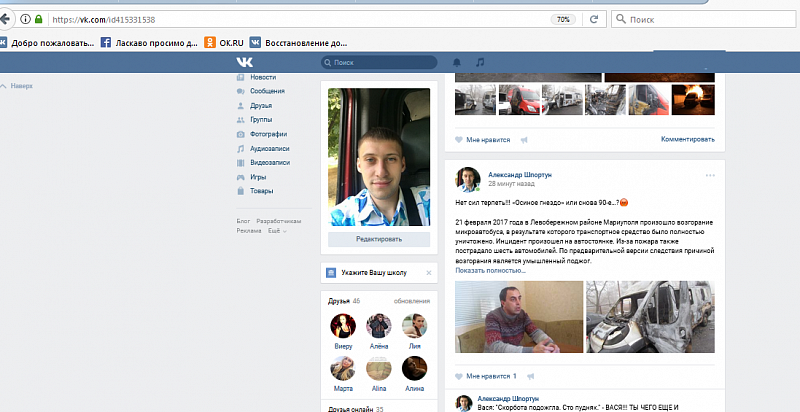Click the green padlock security icon

pyautogui.click(x=38, y=19)
